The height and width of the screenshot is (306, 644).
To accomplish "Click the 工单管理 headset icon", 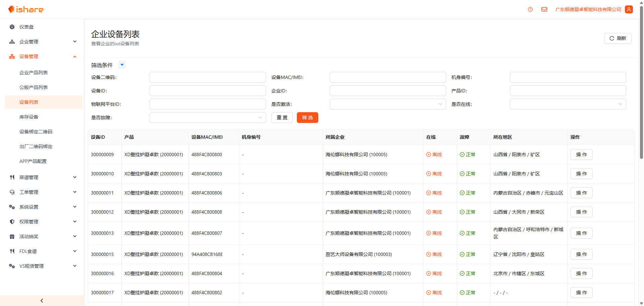I will (12, 192).
